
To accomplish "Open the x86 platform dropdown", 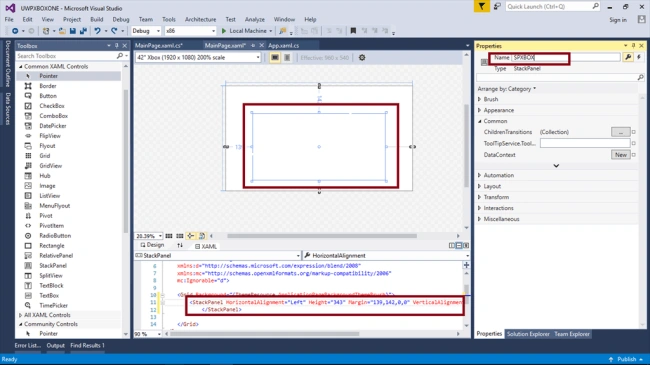I will (x=190, y=31).
